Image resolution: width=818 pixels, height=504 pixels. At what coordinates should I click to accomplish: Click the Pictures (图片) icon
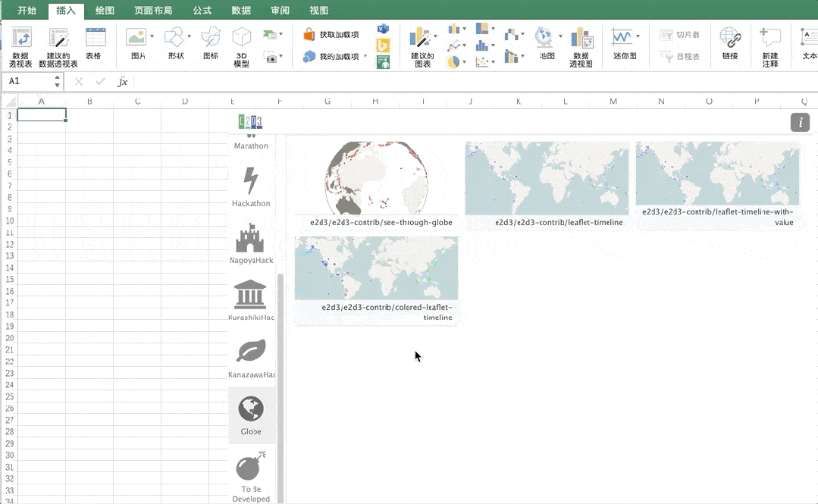pos(136,38)
